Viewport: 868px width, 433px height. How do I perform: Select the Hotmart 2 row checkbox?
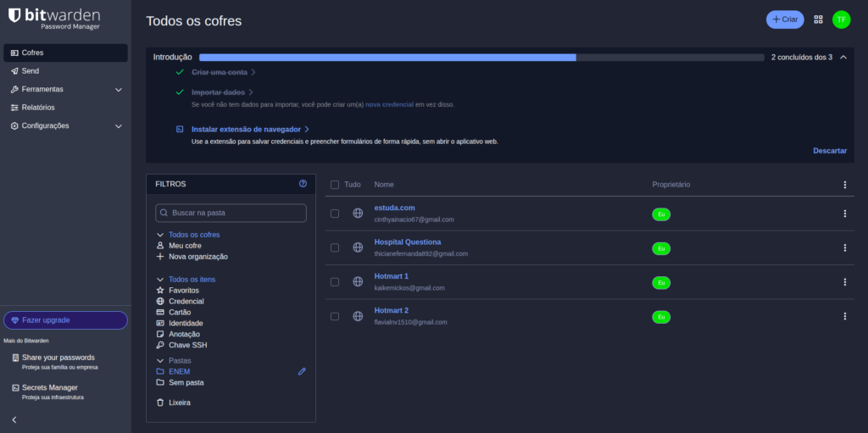(x=334, y=317)
